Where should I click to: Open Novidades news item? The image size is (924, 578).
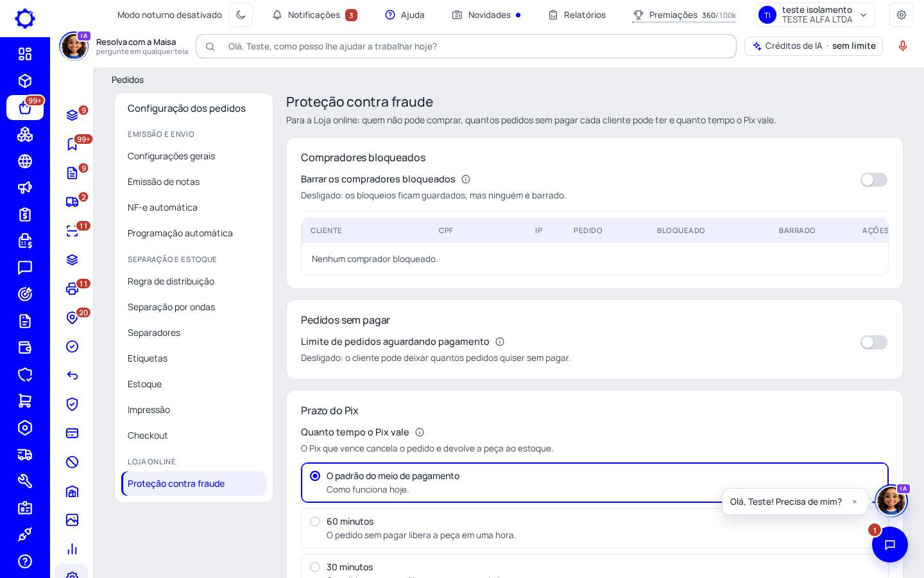pos(486,15)
